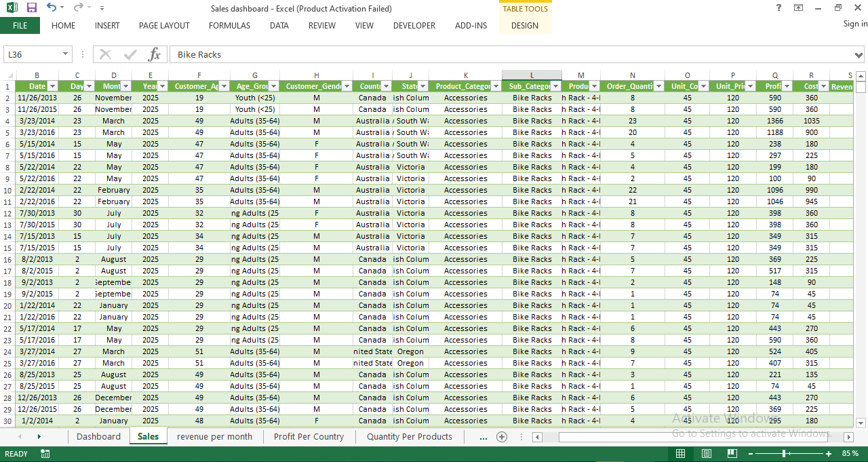Click the zoom out minus button

coord(750,453)
